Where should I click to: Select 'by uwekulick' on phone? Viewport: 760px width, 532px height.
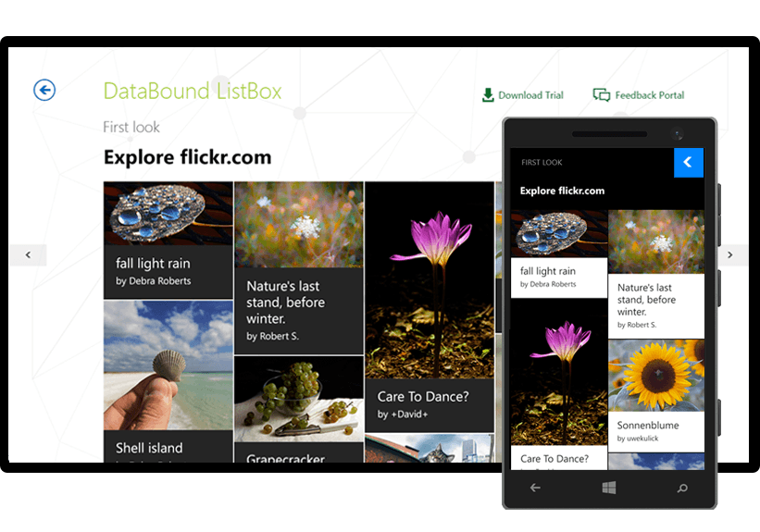pyautogui.click(x=638, y=439)
